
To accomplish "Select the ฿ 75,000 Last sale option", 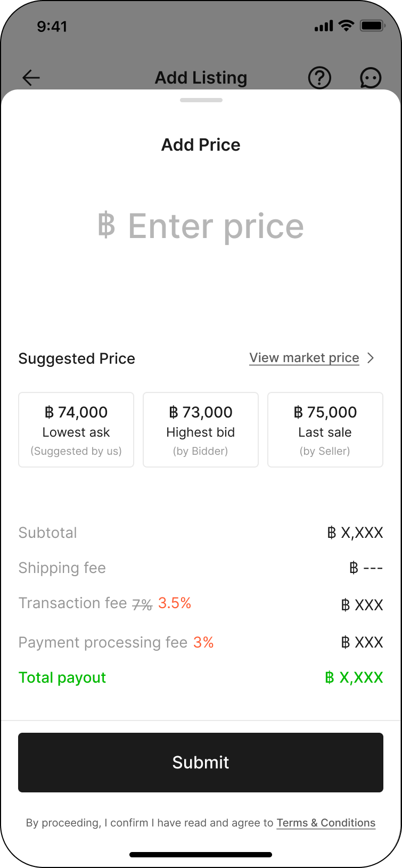I will pyautogui.click(x=325, y=430).
